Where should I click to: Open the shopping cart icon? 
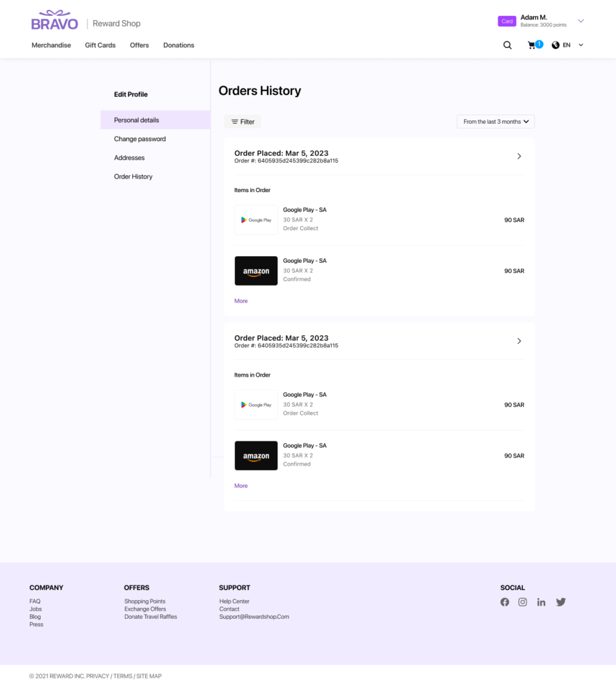[532, 45]
